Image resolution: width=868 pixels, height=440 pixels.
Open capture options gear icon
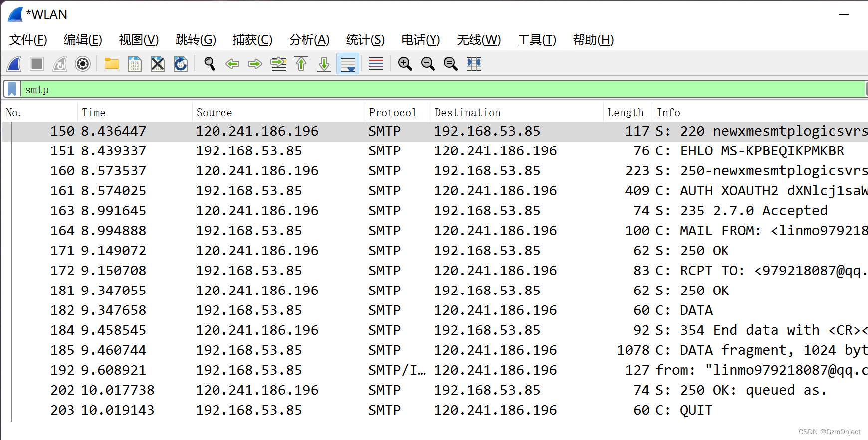point(83,64)
